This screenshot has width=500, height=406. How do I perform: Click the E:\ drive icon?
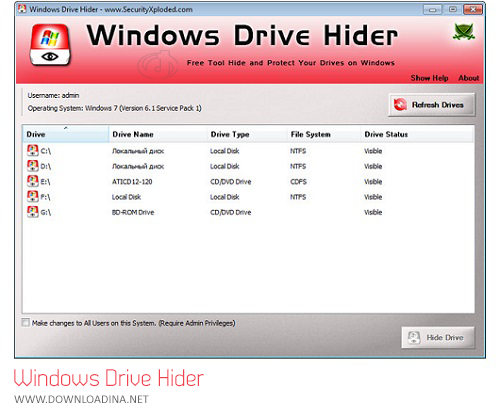32,181
